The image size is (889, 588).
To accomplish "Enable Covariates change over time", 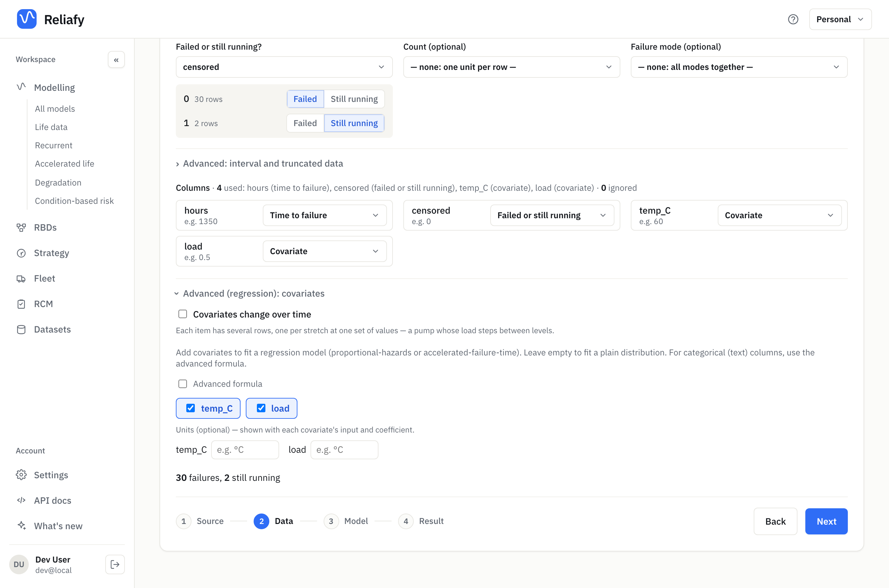I will pyautogui.click(x=183, y=314).
